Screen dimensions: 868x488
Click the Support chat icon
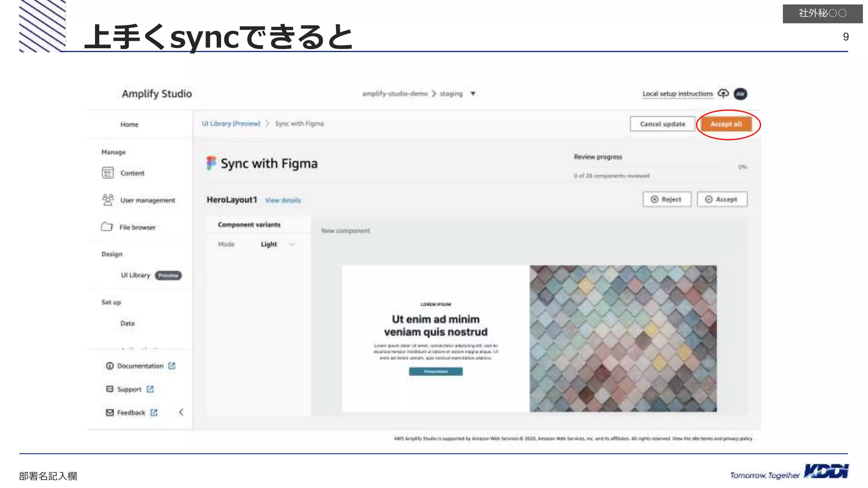click(x=110, y=389)
